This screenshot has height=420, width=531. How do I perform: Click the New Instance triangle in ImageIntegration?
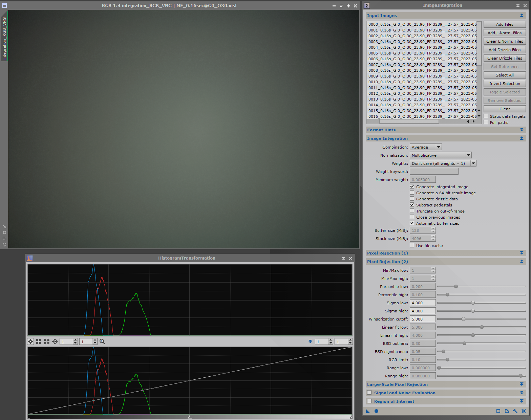tap(368, 411)
